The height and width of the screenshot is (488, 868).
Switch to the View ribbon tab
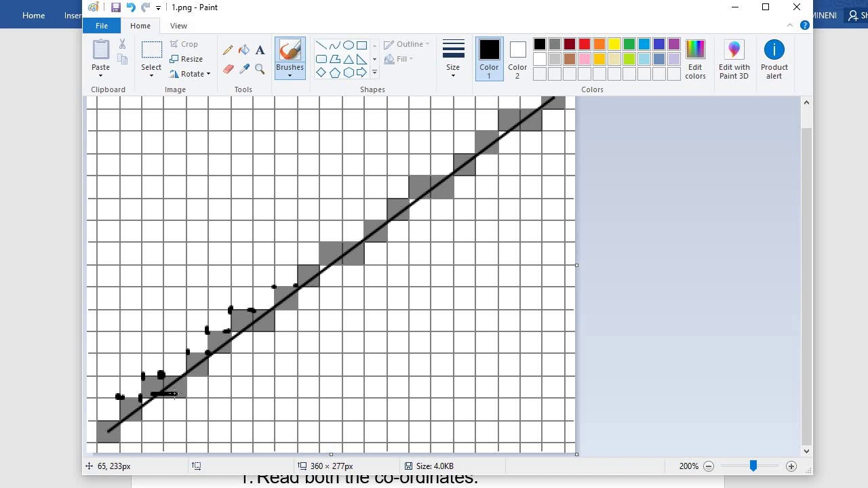pyautogui.click(x=178, y=26)
